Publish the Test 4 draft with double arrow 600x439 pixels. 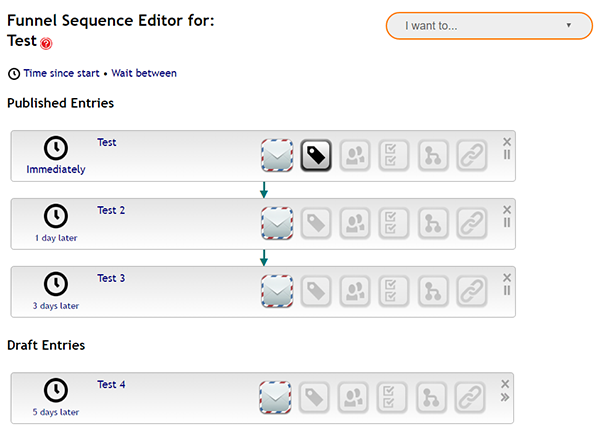pos(505,397)
